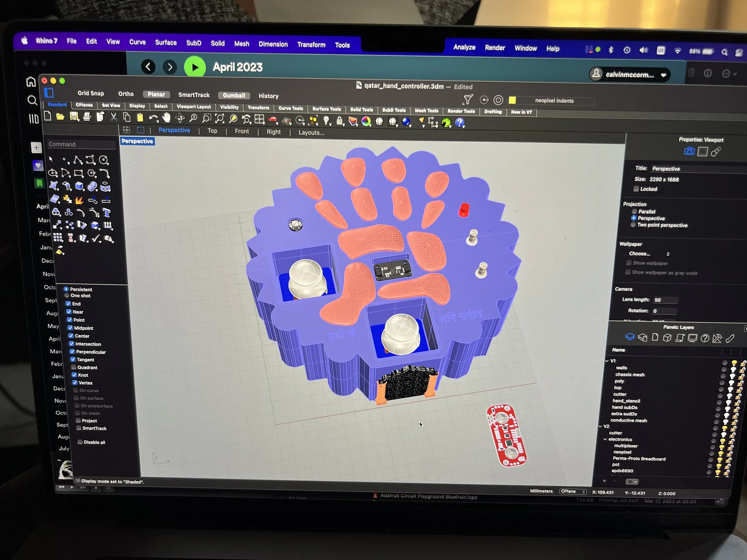Viewport: 747px width, 560px height.
Task: Click the Save file icon in toolbar
Action: coord(74,117)
